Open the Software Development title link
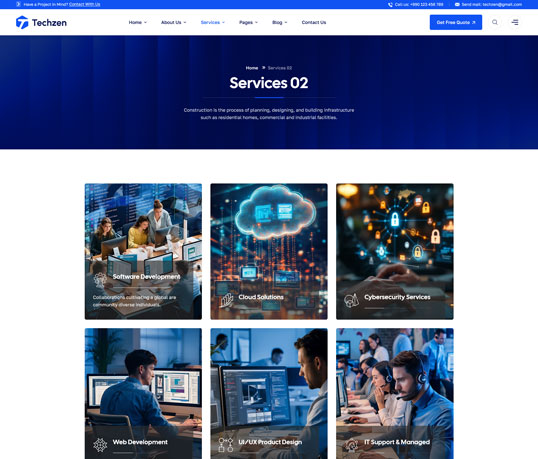Image resolution: width=538 pixels, height=459 pixels. coord(146,277)
